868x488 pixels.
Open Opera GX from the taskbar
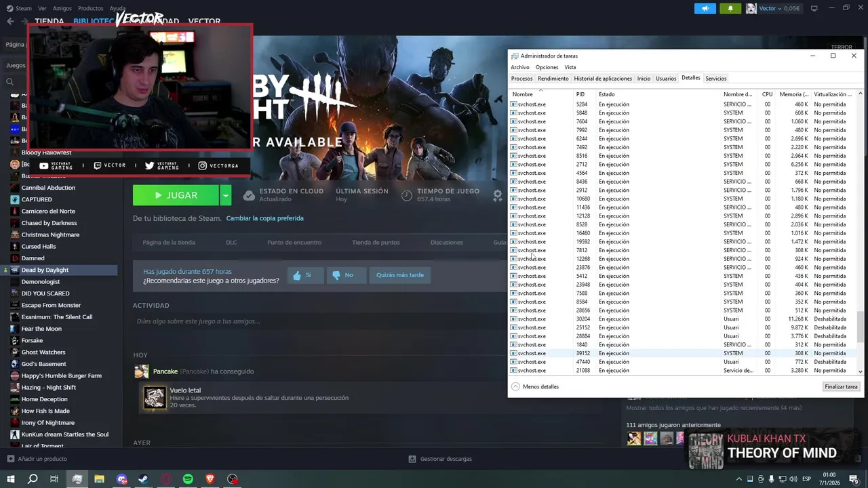click(166, 479)
